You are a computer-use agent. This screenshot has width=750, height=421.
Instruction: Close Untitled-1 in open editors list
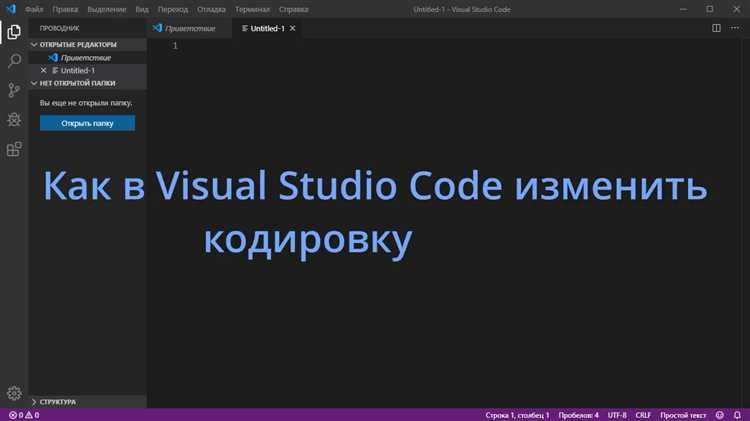(x=43, y=71)
